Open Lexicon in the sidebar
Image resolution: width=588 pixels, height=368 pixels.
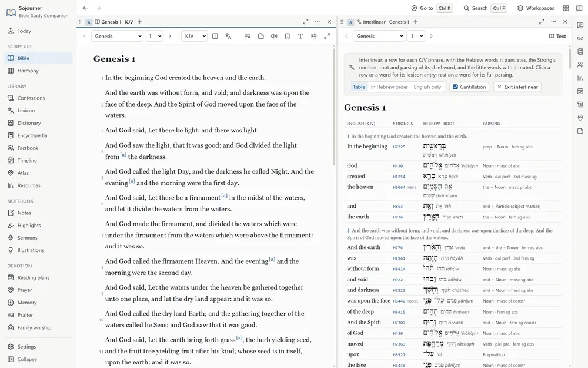point(38,111)
